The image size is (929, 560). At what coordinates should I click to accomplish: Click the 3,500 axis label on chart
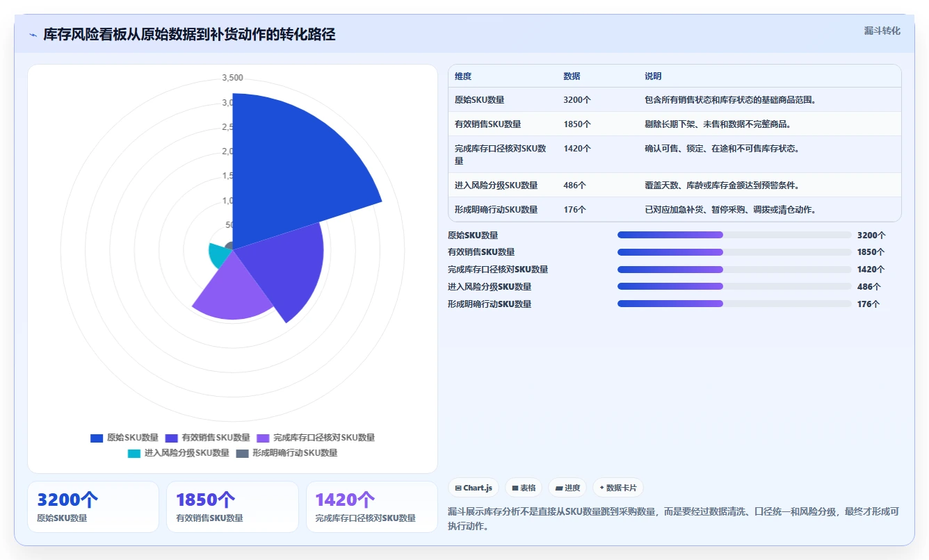(232, 78)
